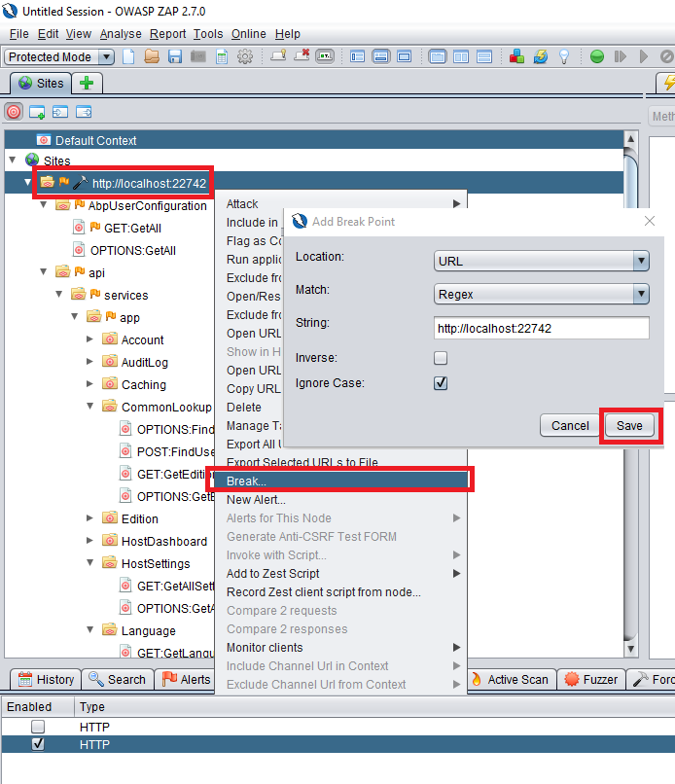Screen dimensions: 675x784
Task: Disable the checked HTTP breakpoint in selected row
Action: click(x=38, y=744)
